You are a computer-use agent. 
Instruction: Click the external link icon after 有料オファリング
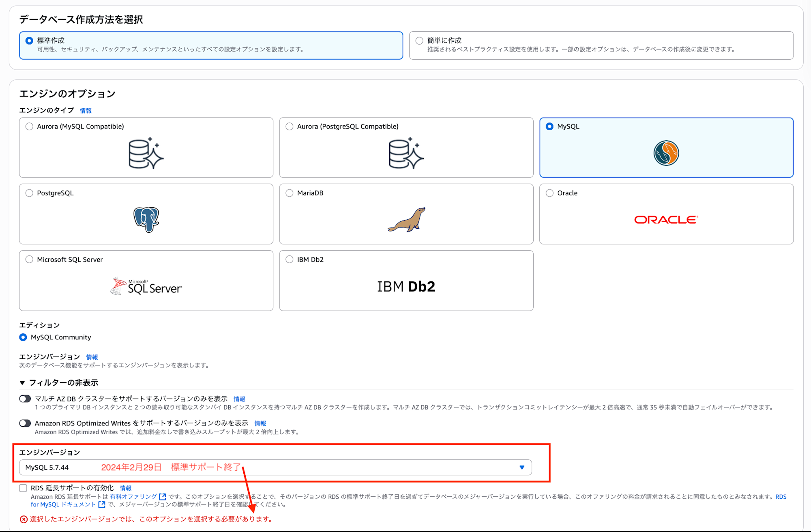[163, 496]
